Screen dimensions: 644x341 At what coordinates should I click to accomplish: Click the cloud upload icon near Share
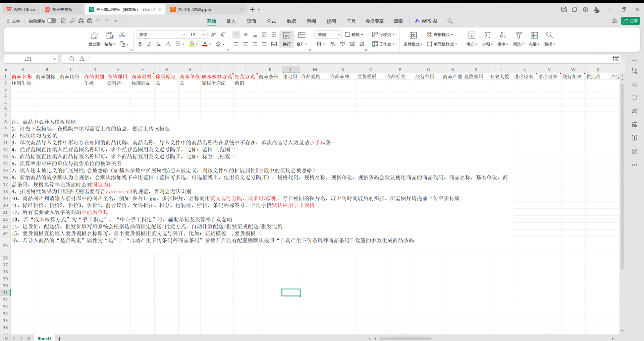[614, 21]
